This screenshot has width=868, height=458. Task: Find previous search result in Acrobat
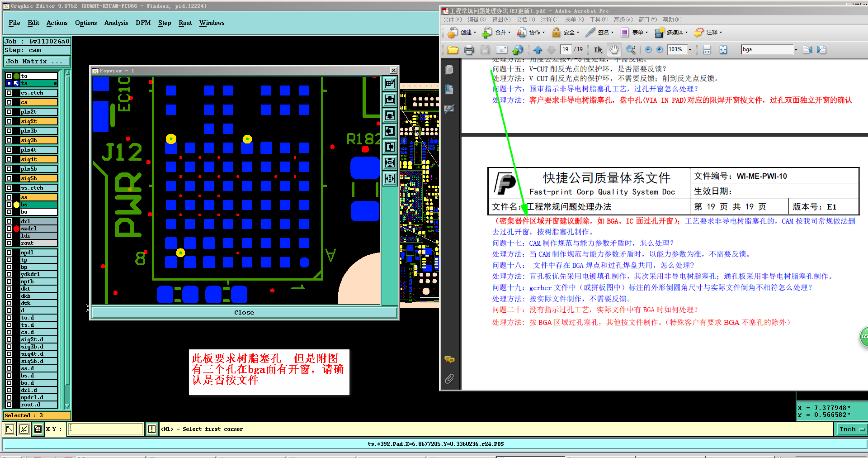(x=807, y=50)
